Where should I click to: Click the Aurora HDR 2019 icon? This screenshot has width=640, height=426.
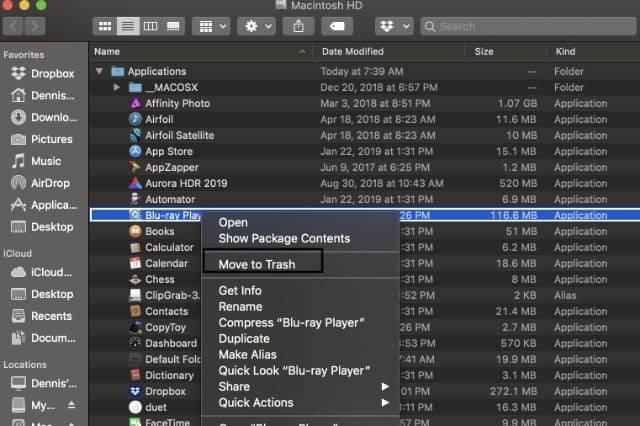[x=136, y=183]
